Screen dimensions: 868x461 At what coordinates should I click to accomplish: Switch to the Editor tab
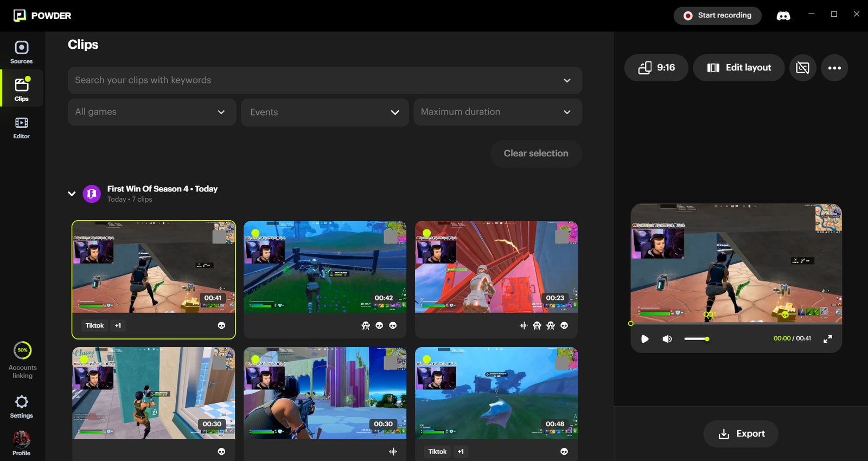[22, 128]
